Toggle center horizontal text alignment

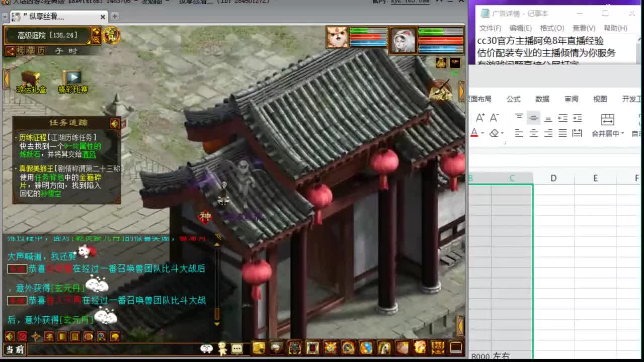point(533,133)
